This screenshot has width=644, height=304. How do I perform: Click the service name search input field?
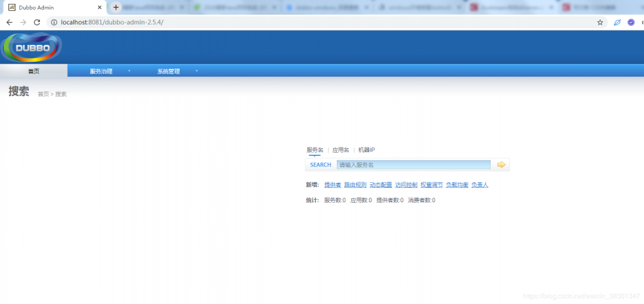click(x=413, y=165)
